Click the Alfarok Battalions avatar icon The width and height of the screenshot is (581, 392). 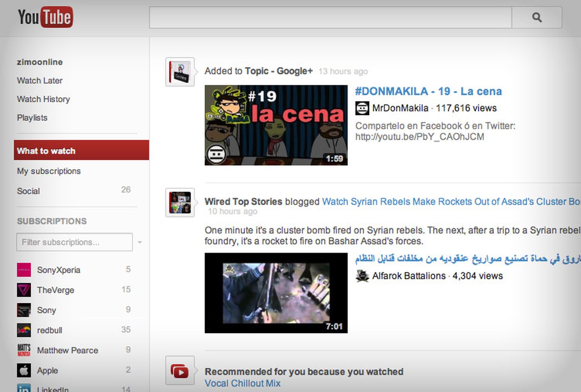(362, 276)
